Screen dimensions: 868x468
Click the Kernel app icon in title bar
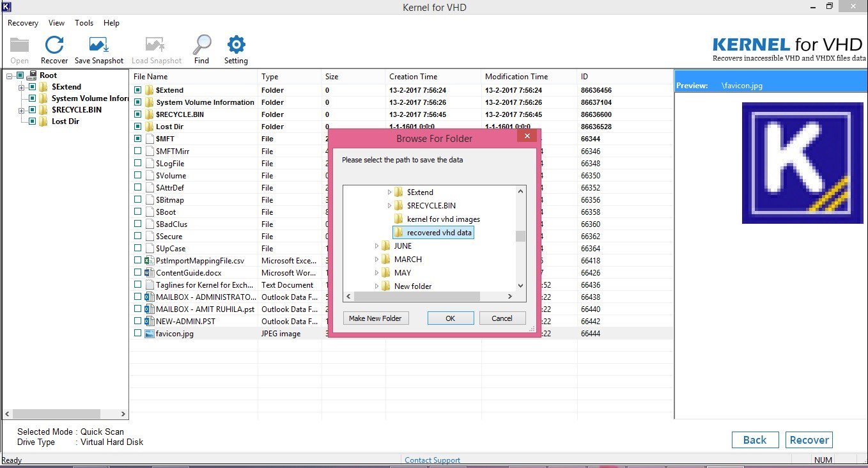(6, 6)
